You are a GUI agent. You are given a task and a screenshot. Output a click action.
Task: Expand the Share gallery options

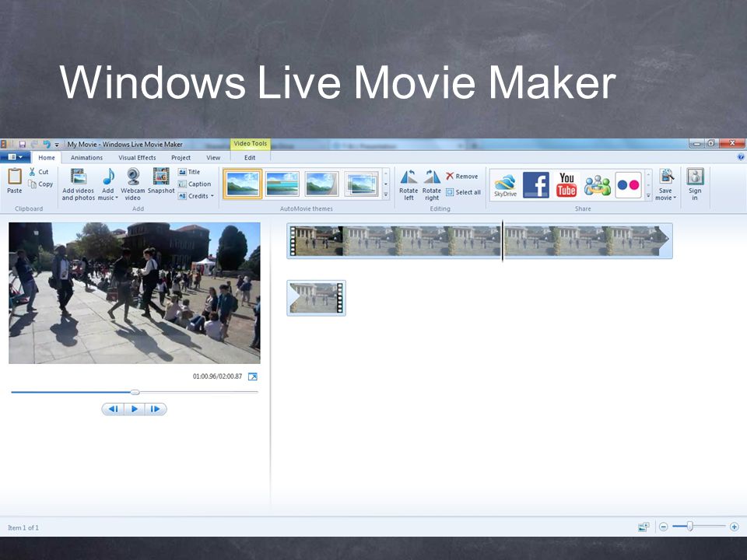pos(648,195)
